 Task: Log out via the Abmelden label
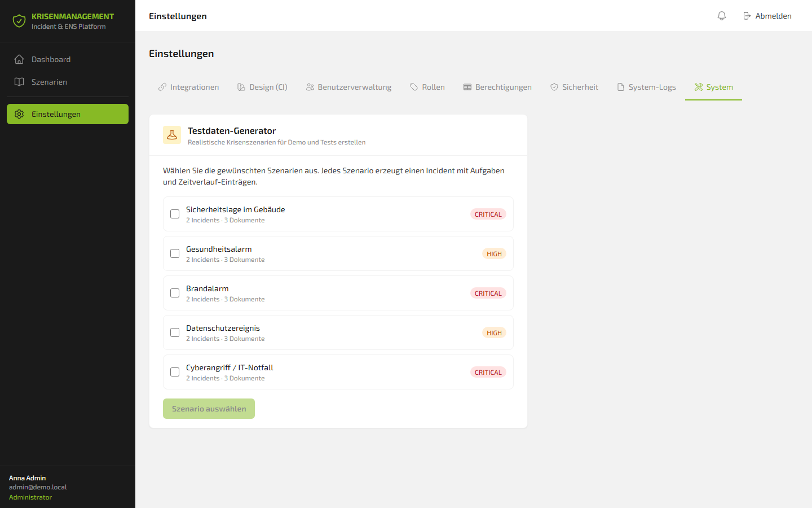click(774, 16)
